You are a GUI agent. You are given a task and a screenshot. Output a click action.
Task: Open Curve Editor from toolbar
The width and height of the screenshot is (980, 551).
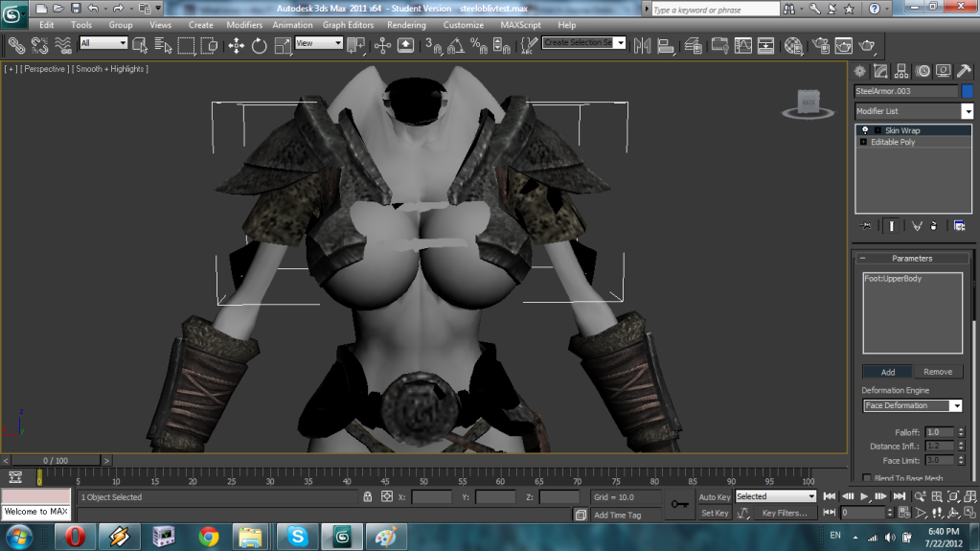(x=743, y=46)
